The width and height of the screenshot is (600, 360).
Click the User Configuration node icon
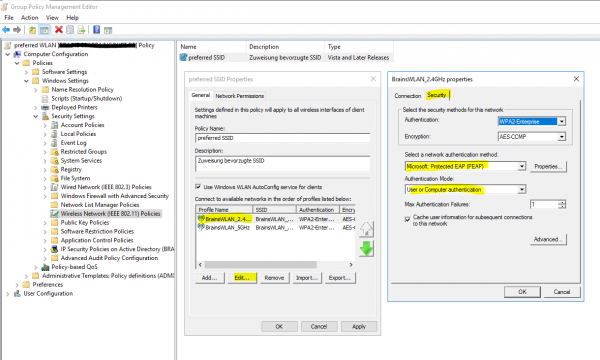(17, 294)
